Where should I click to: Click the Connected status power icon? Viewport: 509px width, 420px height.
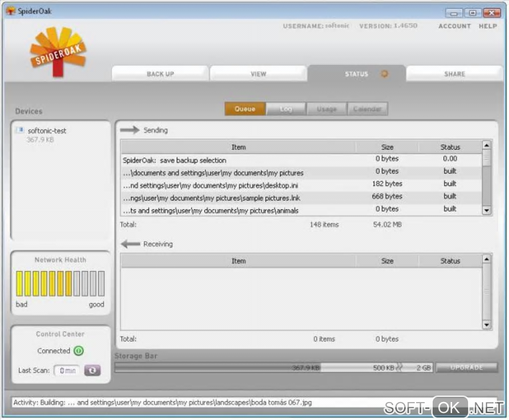tap(78, 351)
